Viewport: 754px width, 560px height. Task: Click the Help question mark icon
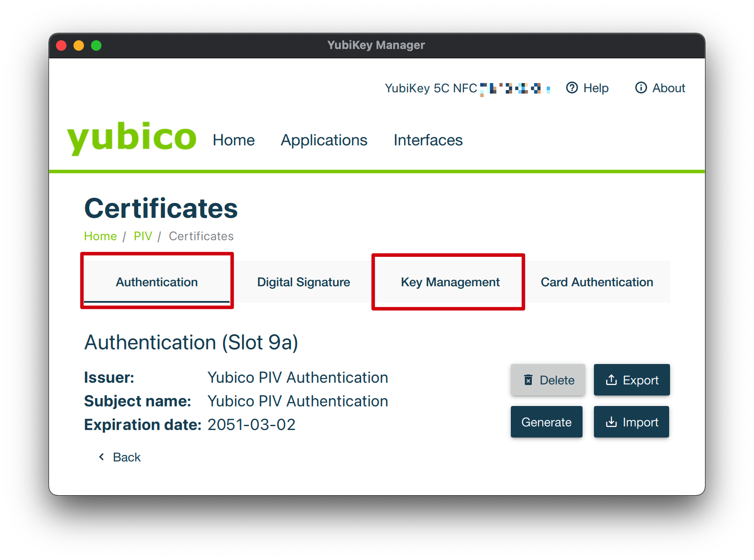[x=572, y=88]
